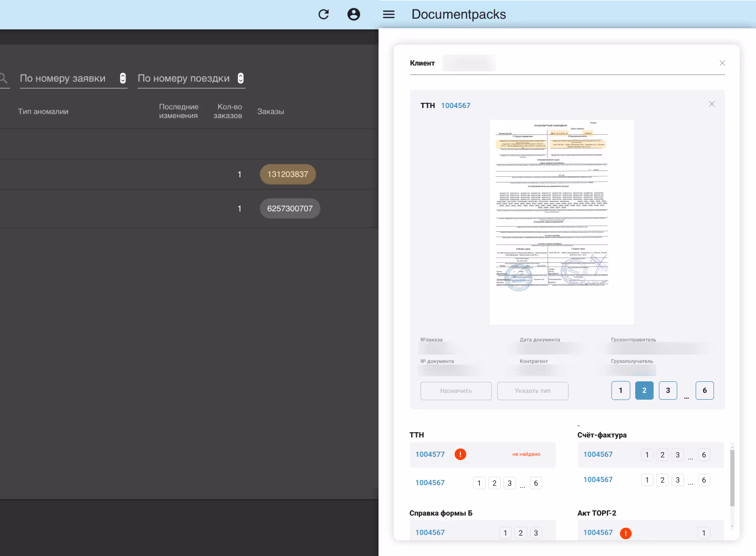756x556 pixels.
Task: Click the Счёт-фактура section heading
Action: click(x=602, y=435)
